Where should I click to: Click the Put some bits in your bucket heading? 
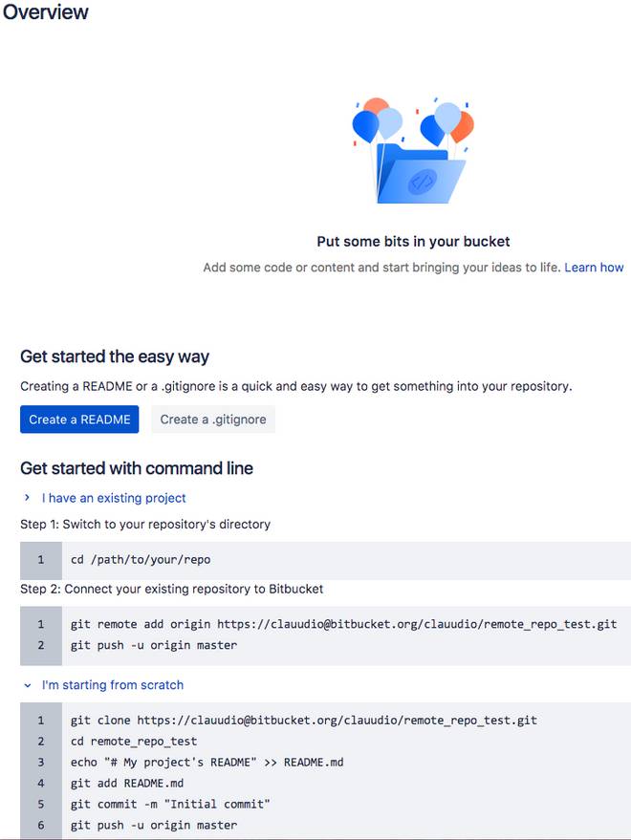[413, 242]
